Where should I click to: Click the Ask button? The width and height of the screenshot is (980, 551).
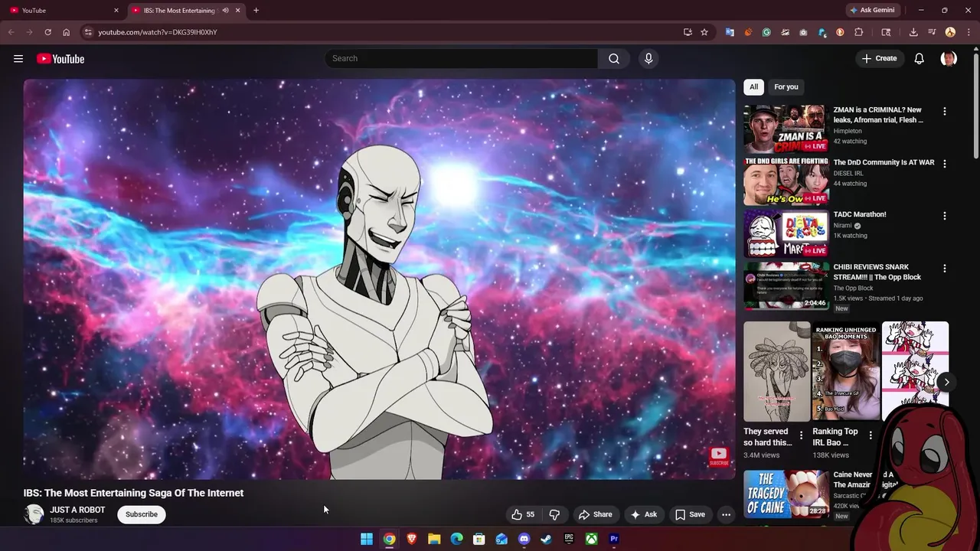[644, 514]
